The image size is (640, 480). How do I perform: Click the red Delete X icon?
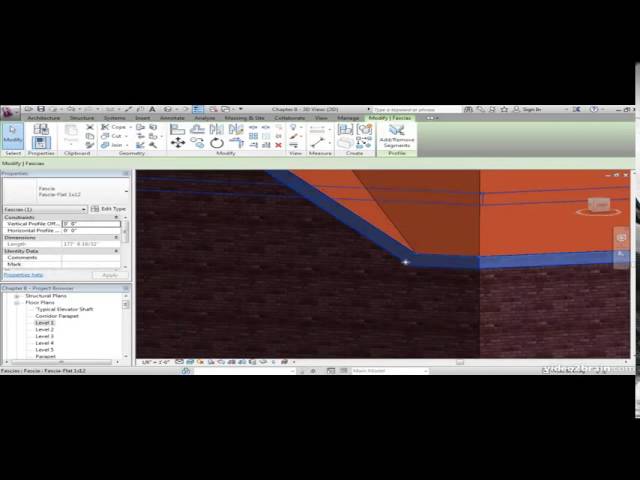(x=278, y=145)
